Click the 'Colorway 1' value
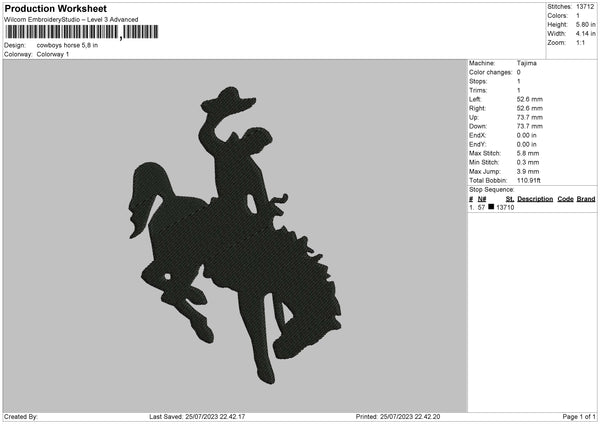The image size is (600, 424). 53,54
